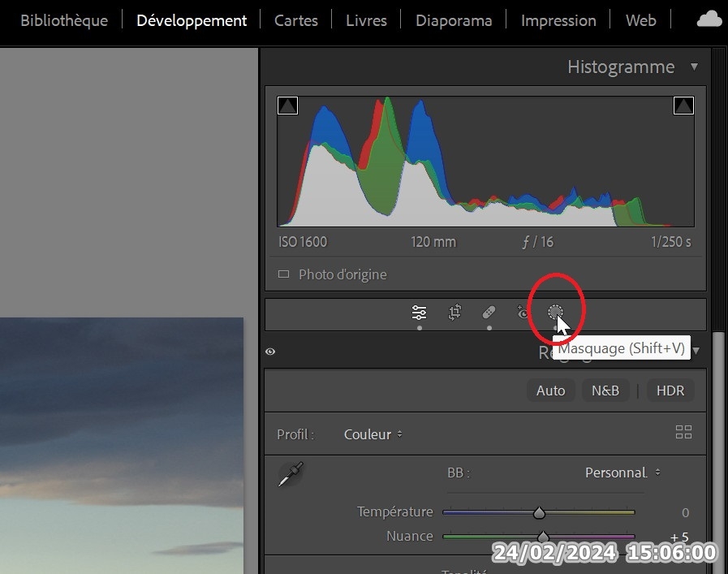The image size is (728, 574).
Task: Adjust the Nuance slider handle
Action: [x=543, y=537]
